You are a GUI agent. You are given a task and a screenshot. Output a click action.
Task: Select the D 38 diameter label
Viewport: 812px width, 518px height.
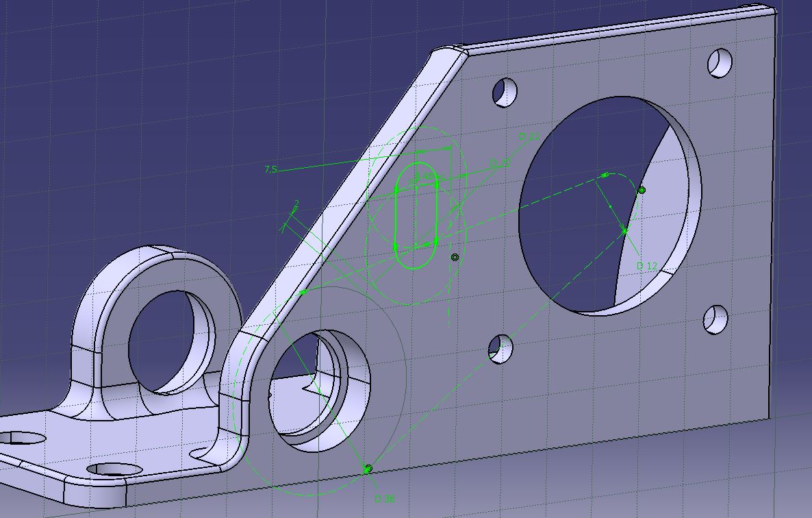tap(385, 499)
